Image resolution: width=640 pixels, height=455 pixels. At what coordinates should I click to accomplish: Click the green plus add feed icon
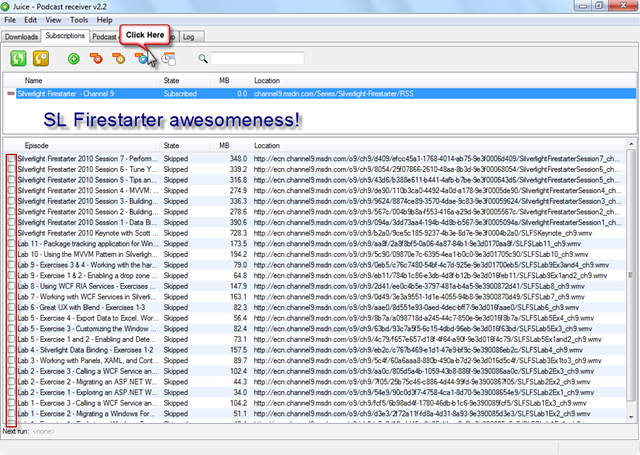tap(74, 59)
